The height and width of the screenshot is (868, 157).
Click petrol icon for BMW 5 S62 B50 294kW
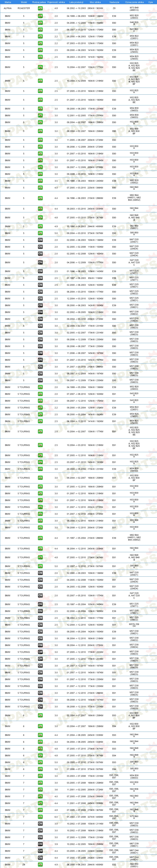point(40,226)
